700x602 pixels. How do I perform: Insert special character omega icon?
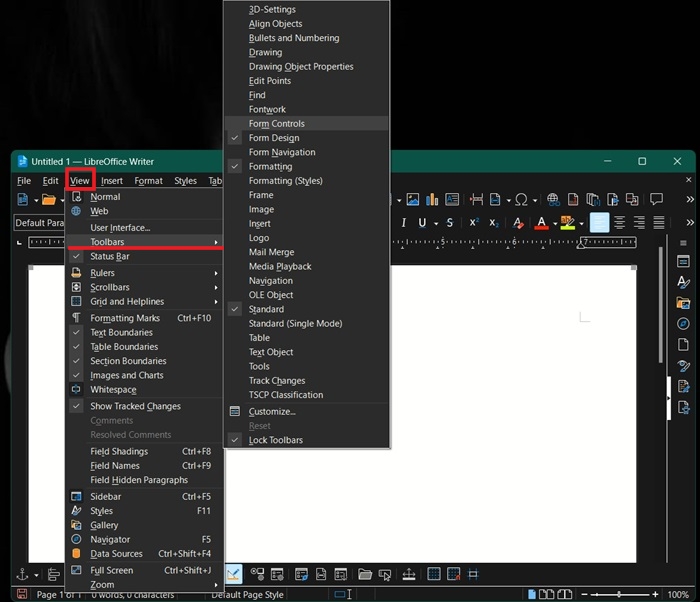521,199
